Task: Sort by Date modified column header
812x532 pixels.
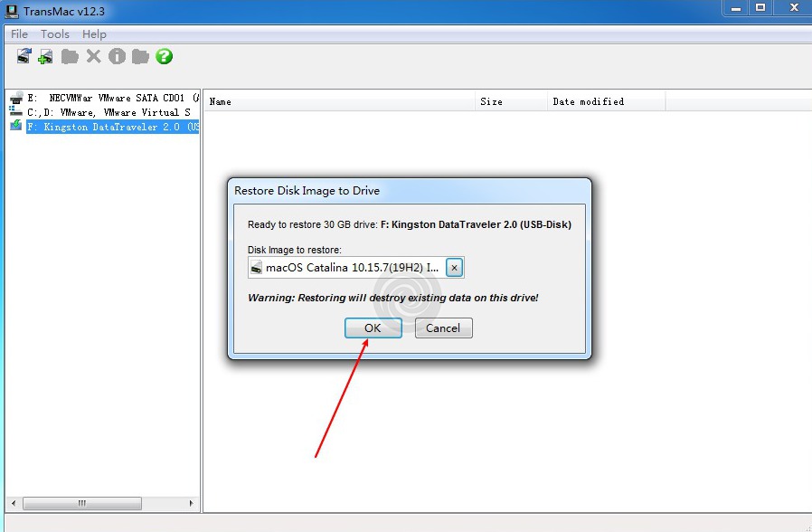Action: click(607, 101)
